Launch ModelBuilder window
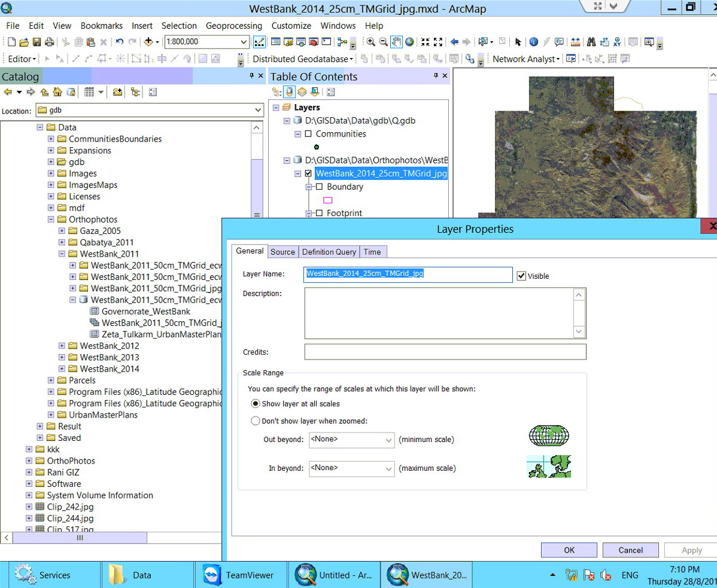Viewport: 717px width, 588px height. 342,42
